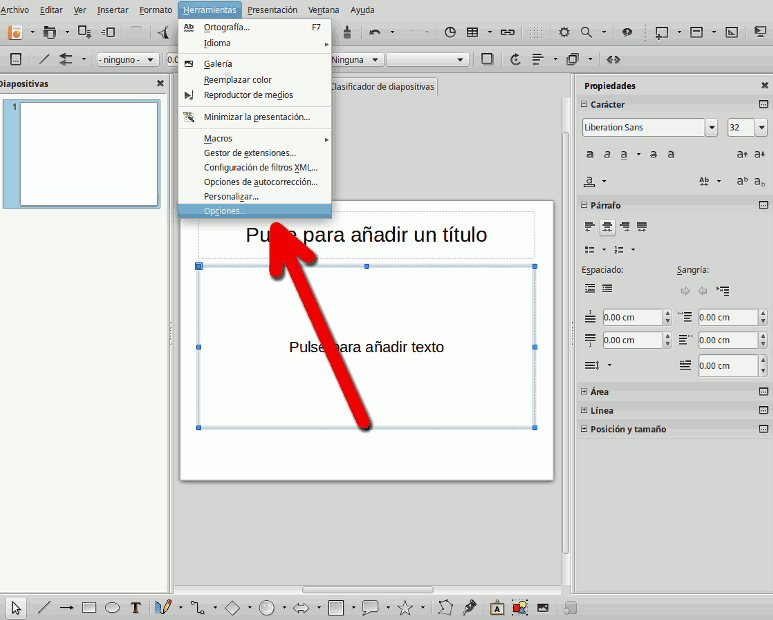Pick the Text tool in drawing toolbar

pyautogui.click(x=136, y=607)
